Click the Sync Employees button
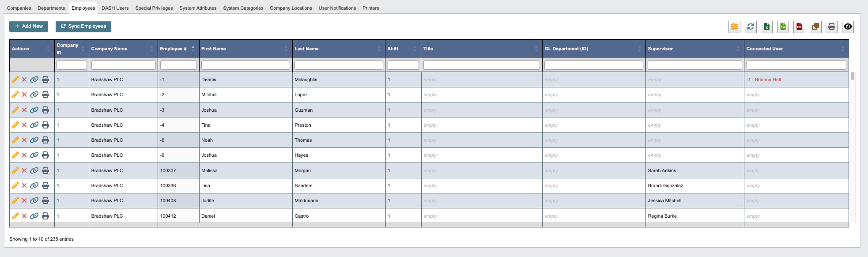 pyautogui.click(x=83, y=26)
